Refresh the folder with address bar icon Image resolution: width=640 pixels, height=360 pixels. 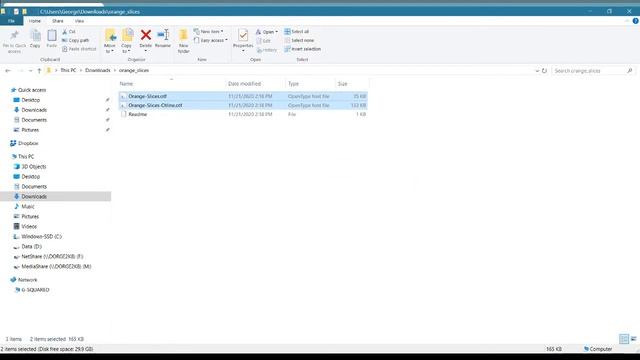(544, 71)
